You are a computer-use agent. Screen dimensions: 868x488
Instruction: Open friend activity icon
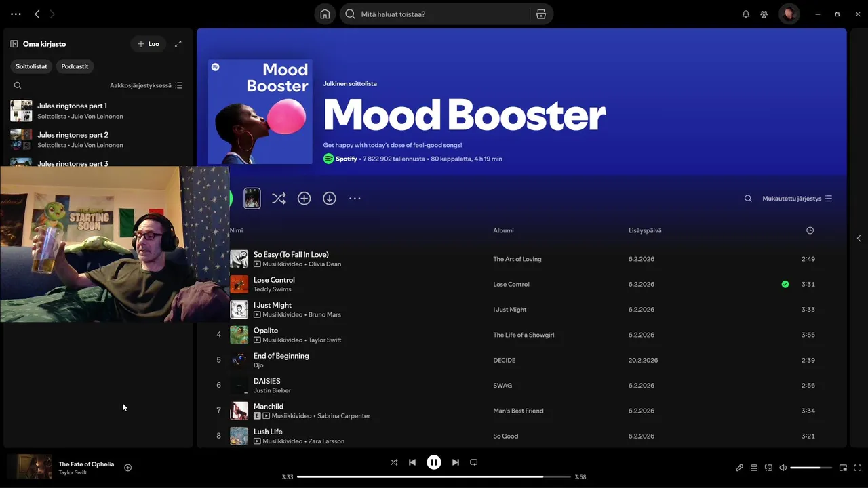(x=764, y=14)
